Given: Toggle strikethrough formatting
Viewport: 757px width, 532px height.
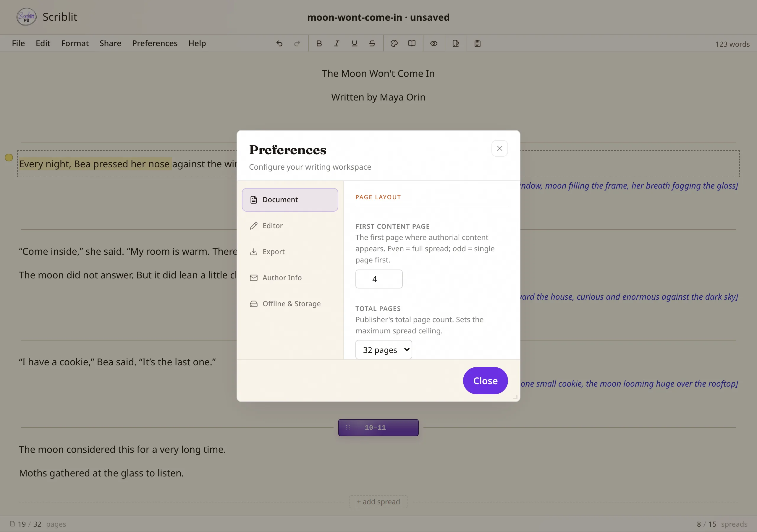Looking at the screenshot, I should pos(372,43).
